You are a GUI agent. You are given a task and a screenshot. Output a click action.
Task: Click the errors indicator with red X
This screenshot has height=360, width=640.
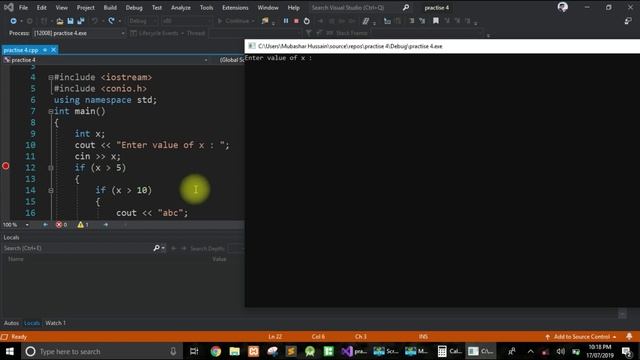click(62, 224)
